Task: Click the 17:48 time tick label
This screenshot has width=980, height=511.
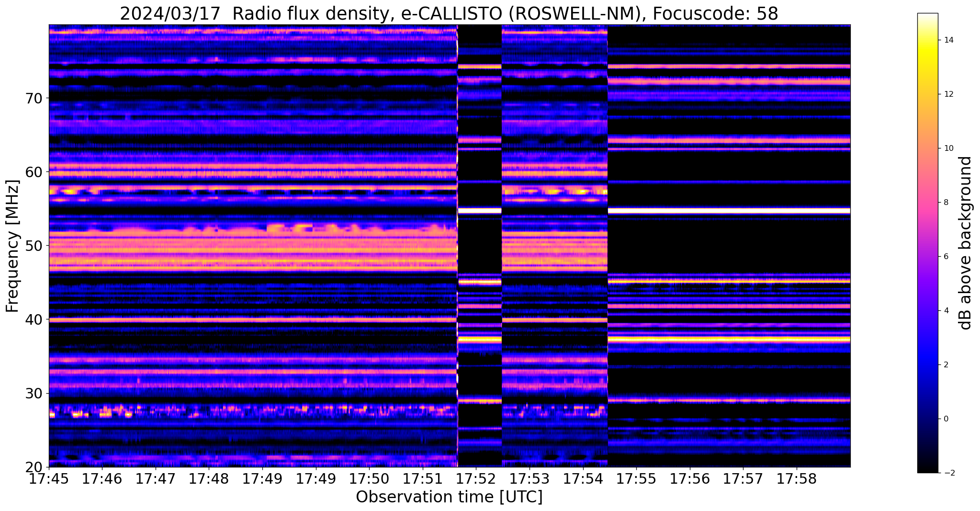Action: coord(209,479)
